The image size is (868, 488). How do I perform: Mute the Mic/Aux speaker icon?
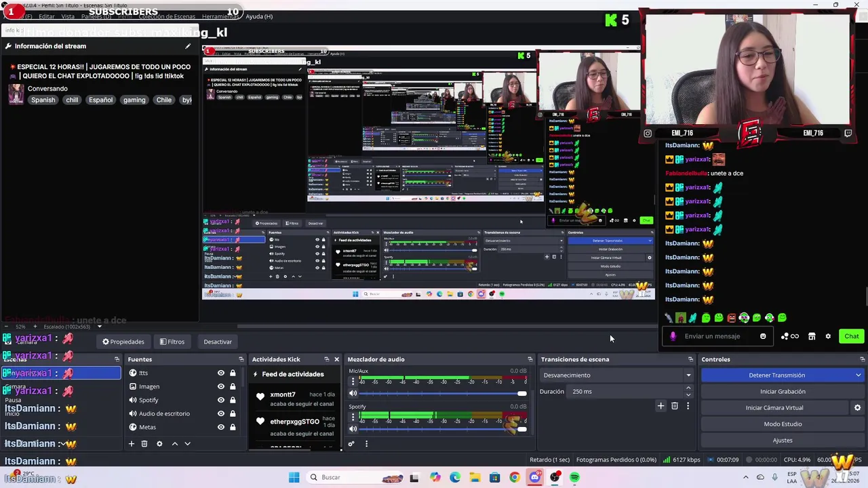coord(353,394)
